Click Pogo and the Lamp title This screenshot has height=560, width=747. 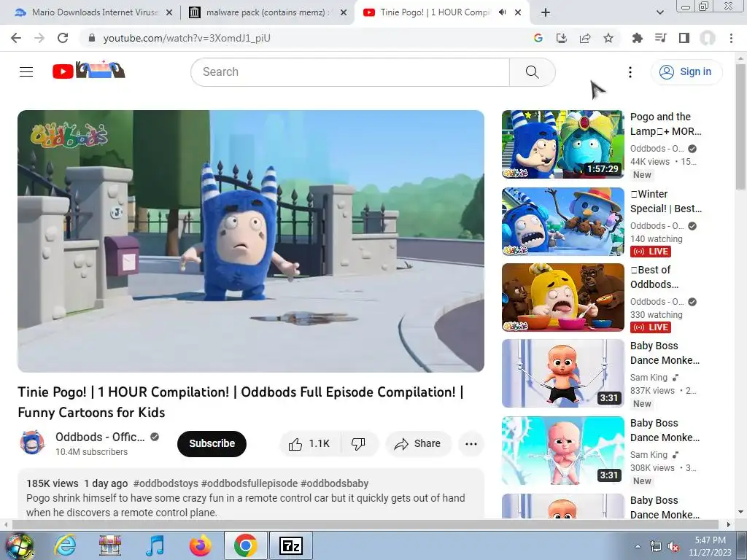(665, 124)
